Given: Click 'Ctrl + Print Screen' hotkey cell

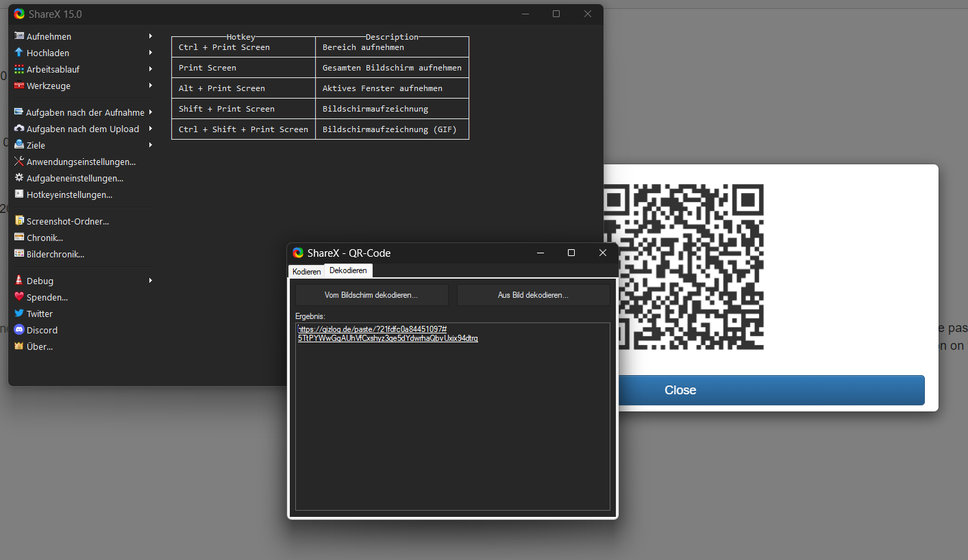Looking at the screenshot, I should click(243, 47).
